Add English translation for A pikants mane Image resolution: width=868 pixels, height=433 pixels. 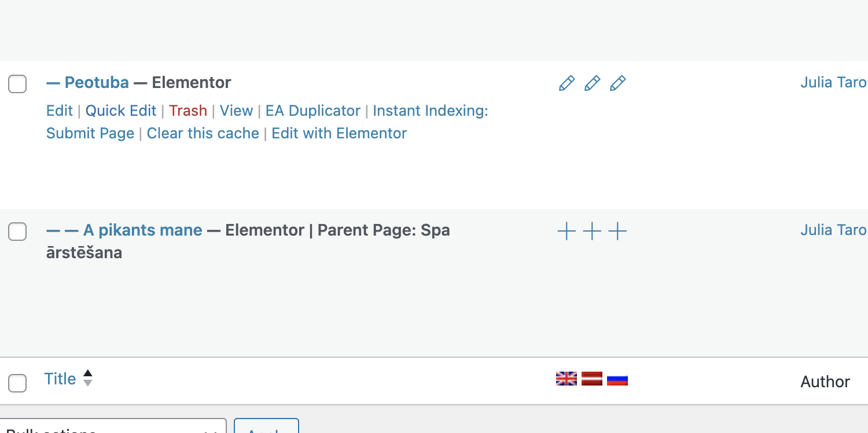567,232
